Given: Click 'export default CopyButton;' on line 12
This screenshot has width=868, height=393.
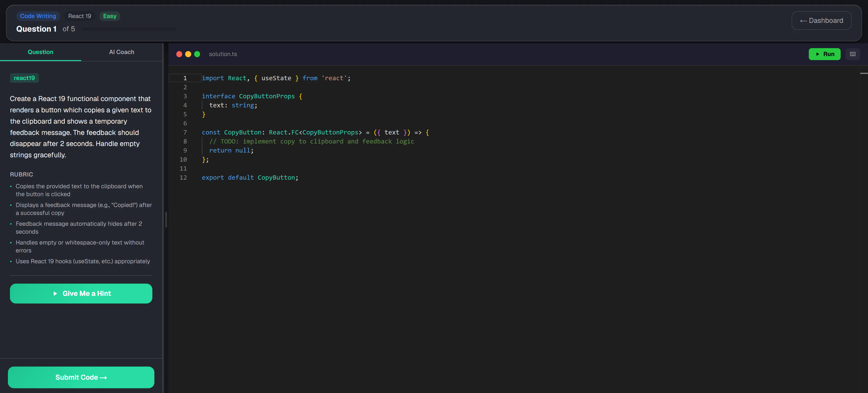Looking at the screenshot, I should [250, 177].
